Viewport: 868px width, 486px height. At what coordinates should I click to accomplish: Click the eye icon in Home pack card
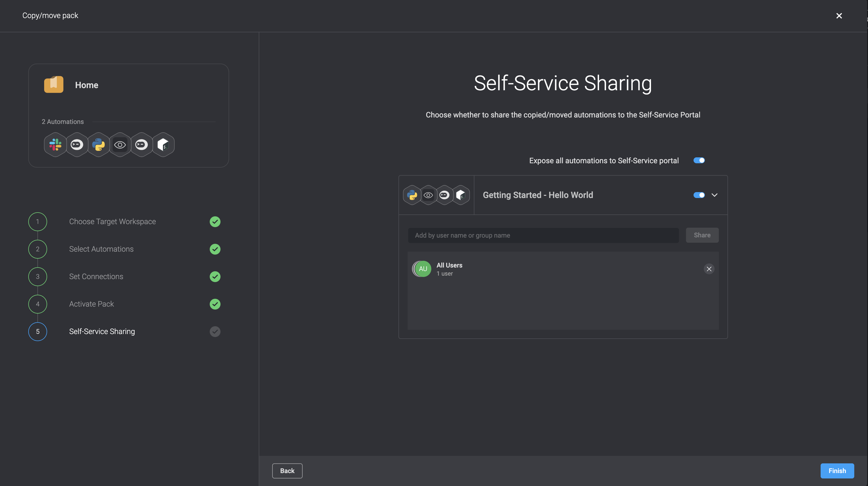click(120, 145)
